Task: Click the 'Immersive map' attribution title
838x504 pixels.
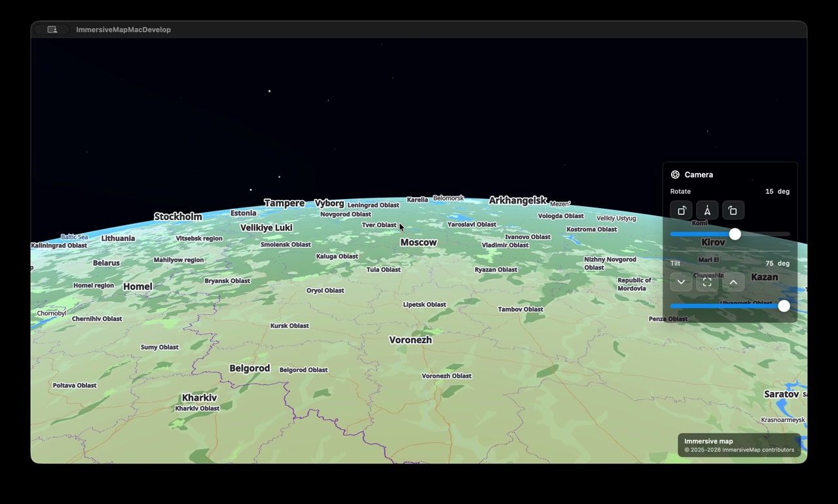Action: click(x=708, y=441)
